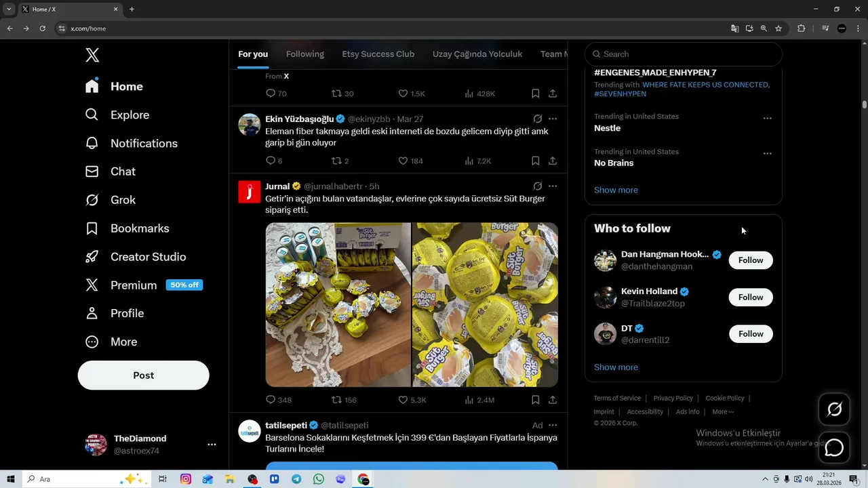Switch to the Etsy Success Club tab

pos(378,54)
